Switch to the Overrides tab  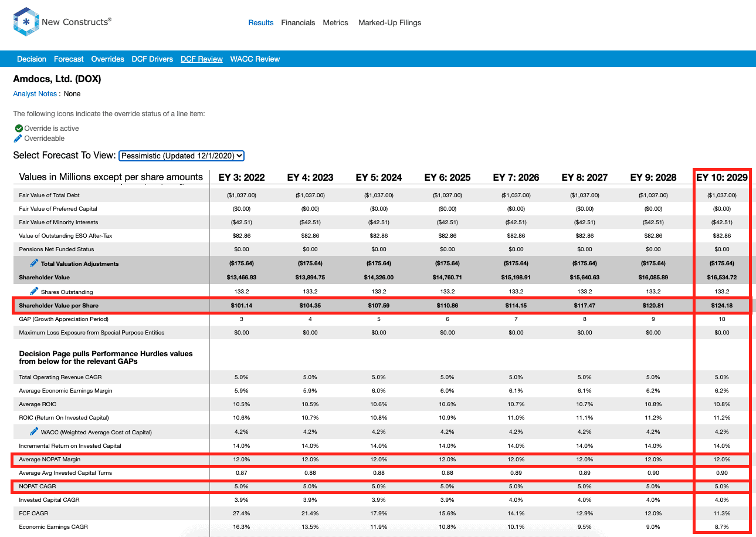coord(108,59)
